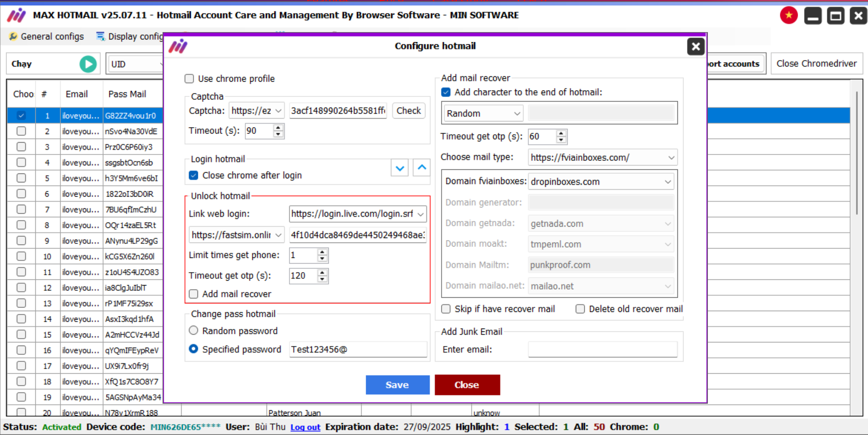Click the red Close button
The width and height of the screenshot is (868, 435).
[x=467, y=385]
